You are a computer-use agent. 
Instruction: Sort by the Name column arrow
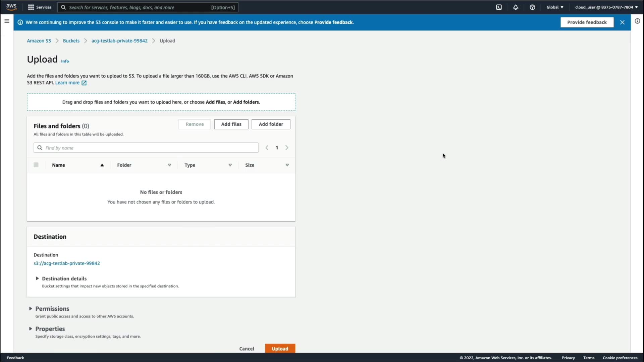[x=102, y=165]
